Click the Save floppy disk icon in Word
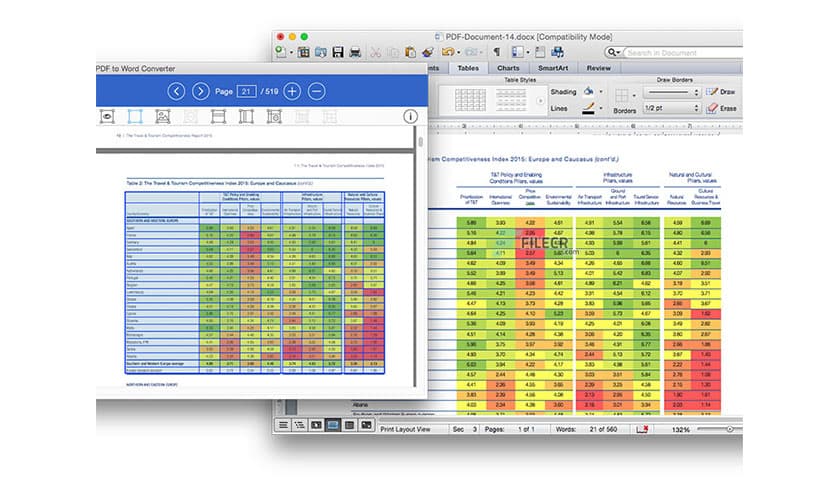Viewport: 836px width, 484px height. (337, 52)
